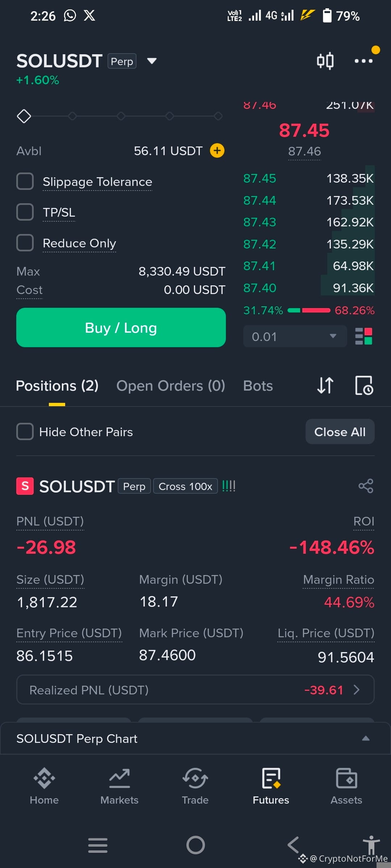Select the Bots tab
This screenshot has height=868, width=391.
pyautogui.click(x=258, y=386)
